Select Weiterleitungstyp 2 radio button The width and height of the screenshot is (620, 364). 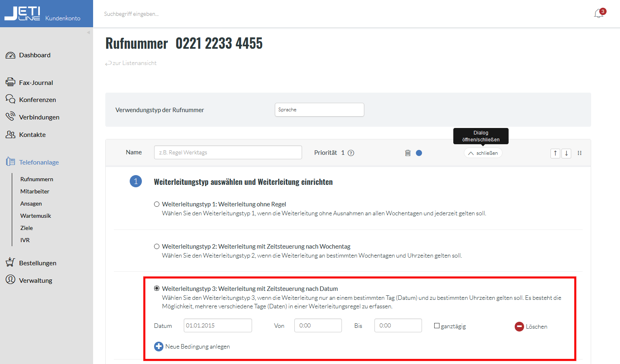coord(157,247)
